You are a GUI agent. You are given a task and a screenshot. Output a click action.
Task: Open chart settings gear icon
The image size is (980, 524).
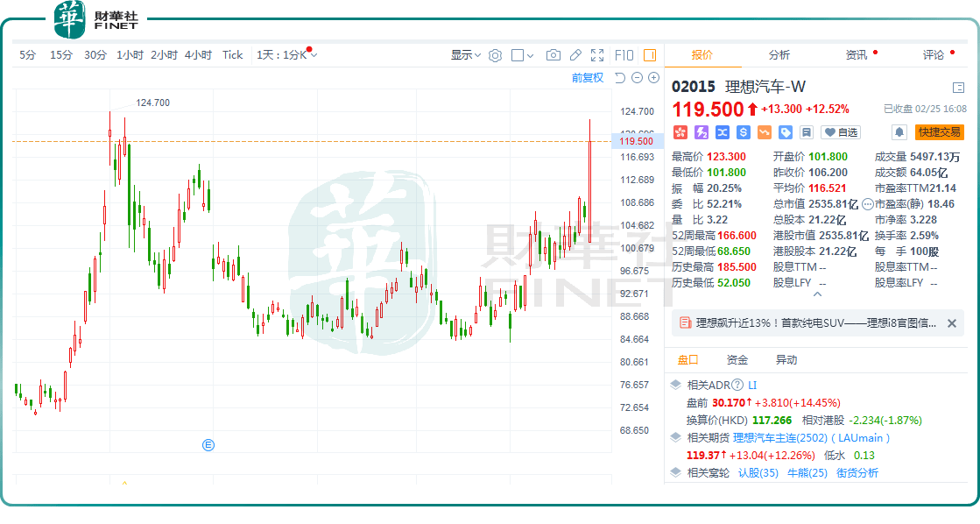[495, 56]
